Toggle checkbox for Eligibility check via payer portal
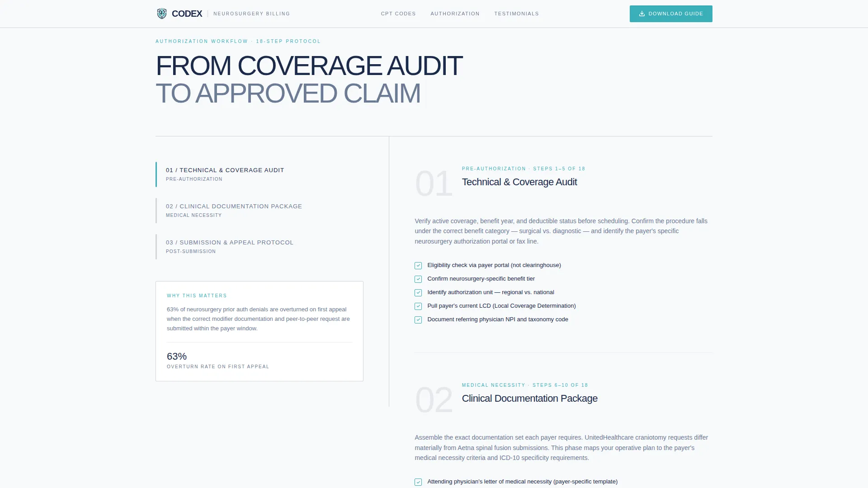This screenshot has width=868, height=488. (x=418, y=266)
